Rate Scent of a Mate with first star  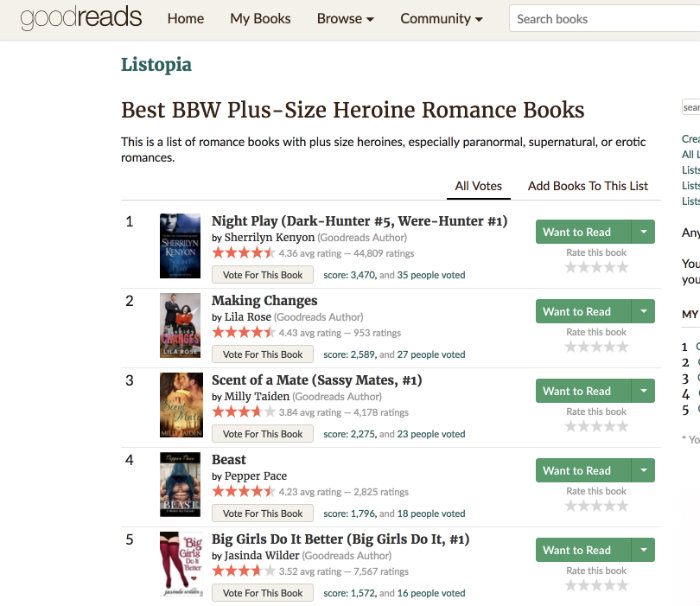click(571, 426)
